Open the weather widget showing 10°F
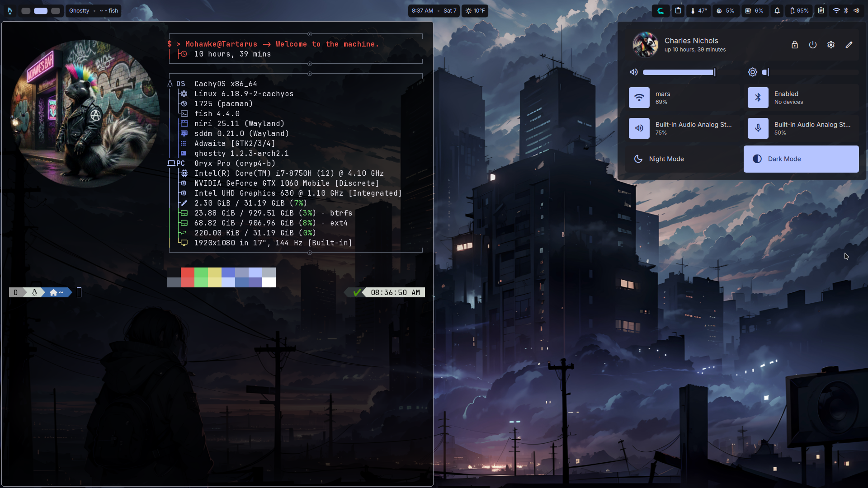Image resolution: width=868 pixels, height=488 pixels. click(474, 10)
